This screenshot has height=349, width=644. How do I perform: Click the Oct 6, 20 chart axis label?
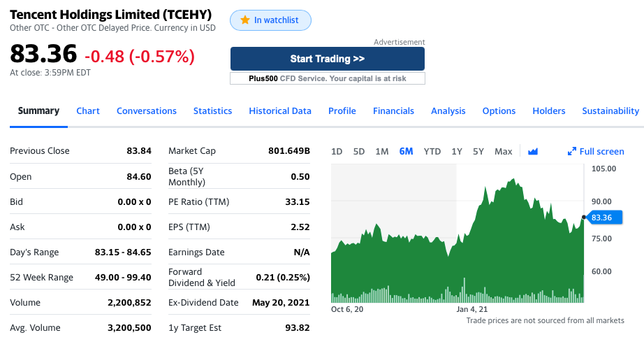pos(347,310)
